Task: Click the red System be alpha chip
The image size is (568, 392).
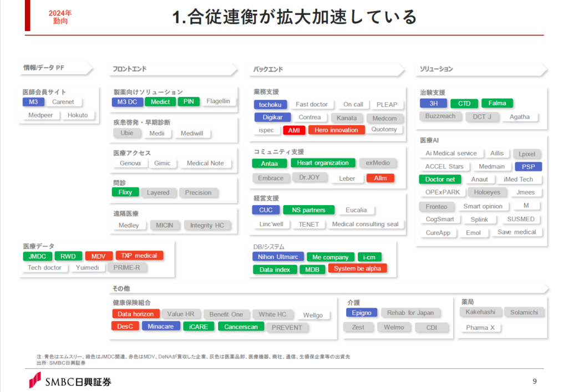Action: tap(357, 268)
